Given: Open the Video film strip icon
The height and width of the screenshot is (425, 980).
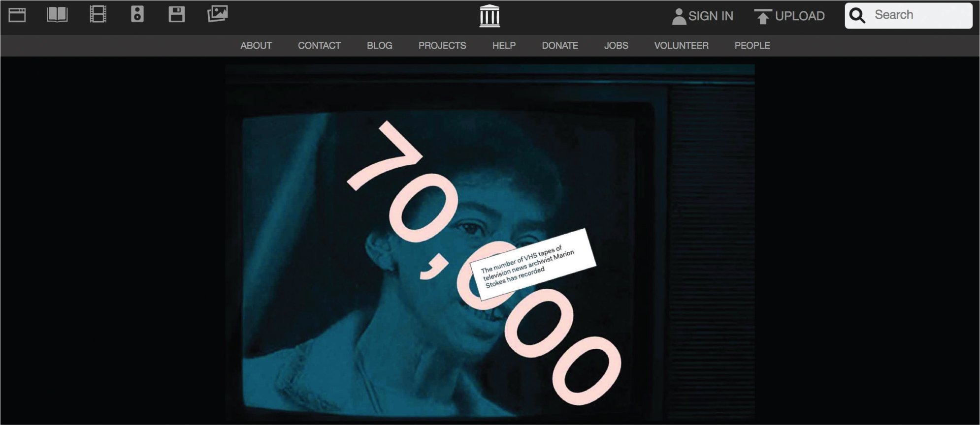Looking at the screenshot, I should pos(98,14).
